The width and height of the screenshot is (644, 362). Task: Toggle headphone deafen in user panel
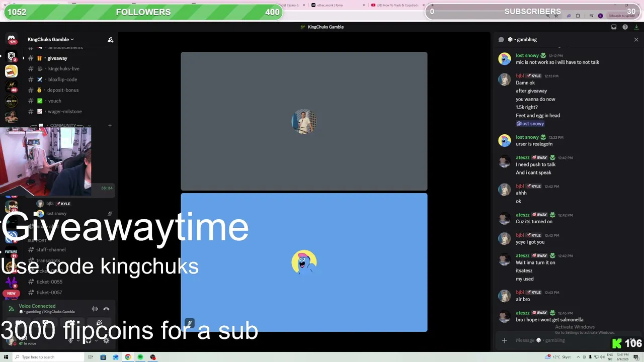point(89,340)
